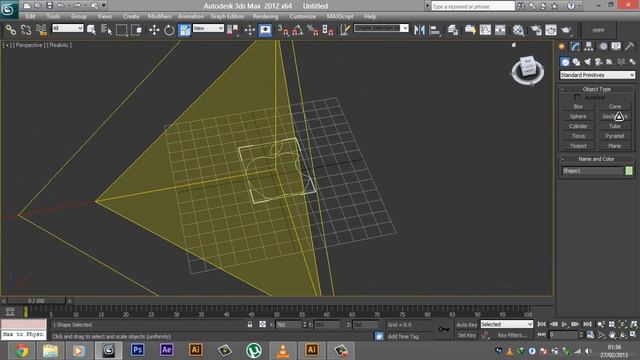This screenshot has width=640, height=360.
Task: Activate the Select and Move tool
Action: pyautogui.click(x=154, y=30)
